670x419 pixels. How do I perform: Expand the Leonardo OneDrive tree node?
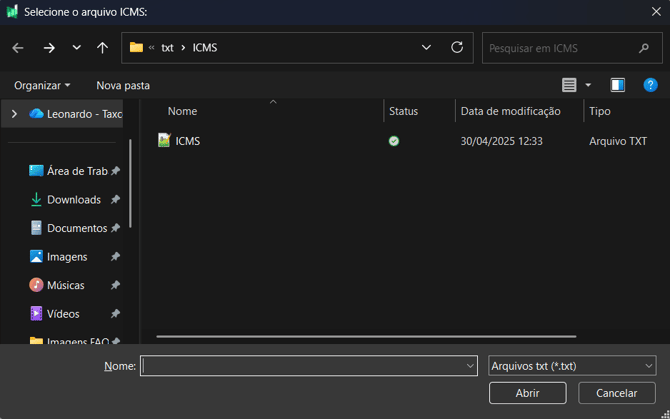point(14,114)
